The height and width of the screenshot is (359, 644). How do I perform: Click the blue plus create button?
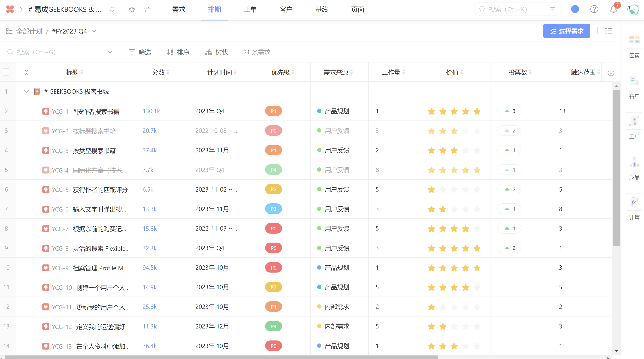click(575, 9)
